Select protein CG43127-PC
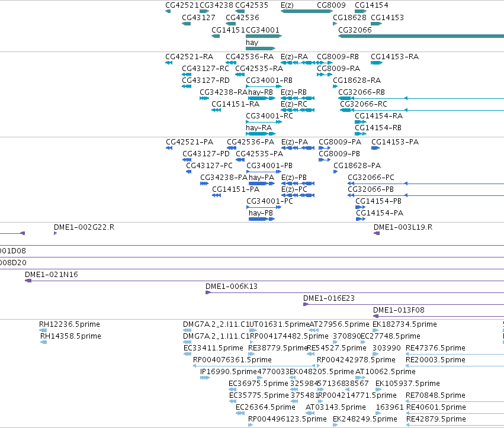The width and height of the screenshot is (504, 428). click(x=209, y=166)
